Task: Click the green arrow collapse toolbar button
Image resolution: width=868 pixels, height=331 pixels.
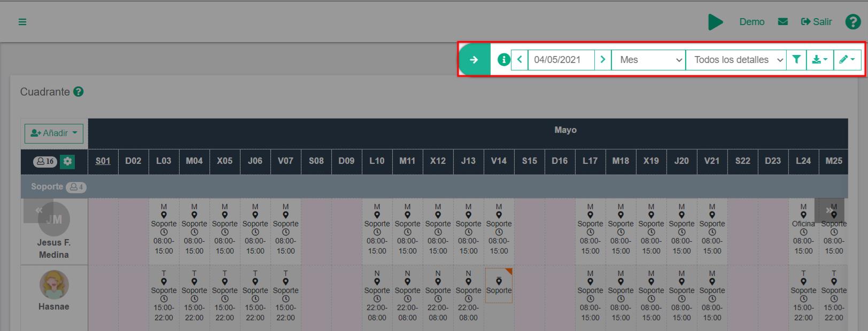Action: click(x=474, y=60)
